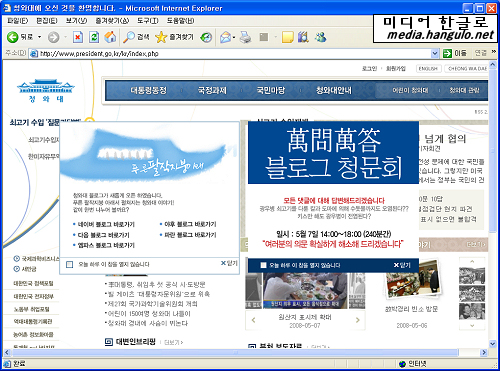This screenshot has width=500, height=371.
Task: Click the Research book toolbar icon
Action: pos(303,37)
